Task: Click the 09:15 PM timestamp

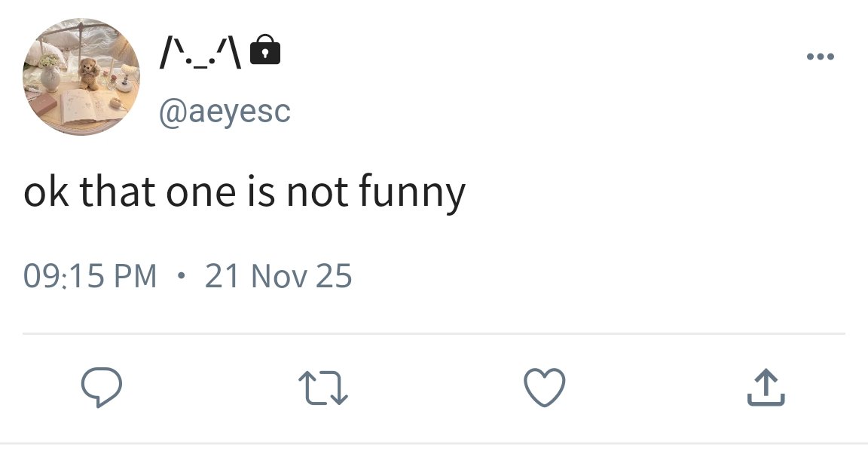Action: [90, 276]
